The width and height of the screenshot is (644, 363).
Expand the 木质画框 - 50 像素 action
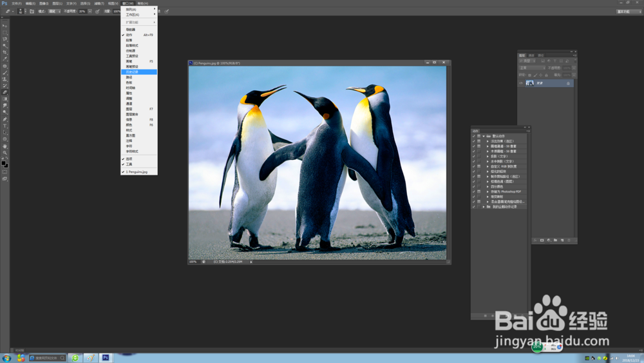tap(488, 152)
